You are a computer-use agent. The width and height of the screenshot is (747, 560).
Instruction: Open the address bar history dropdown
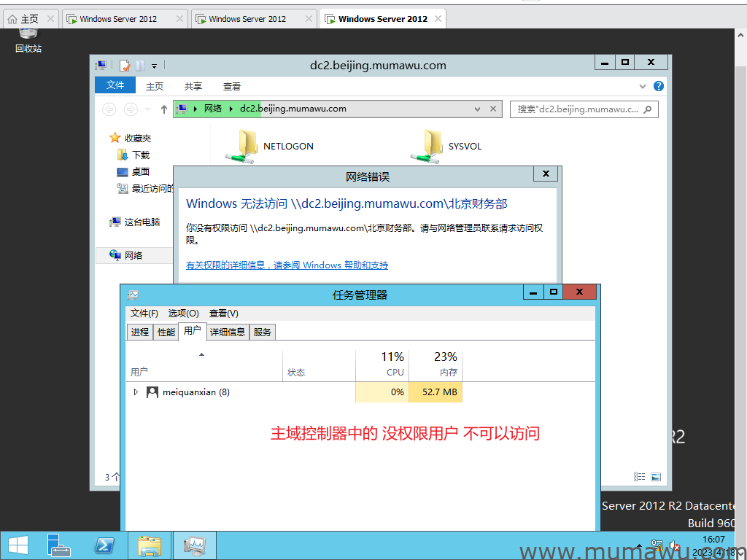(x=476, y=109)
